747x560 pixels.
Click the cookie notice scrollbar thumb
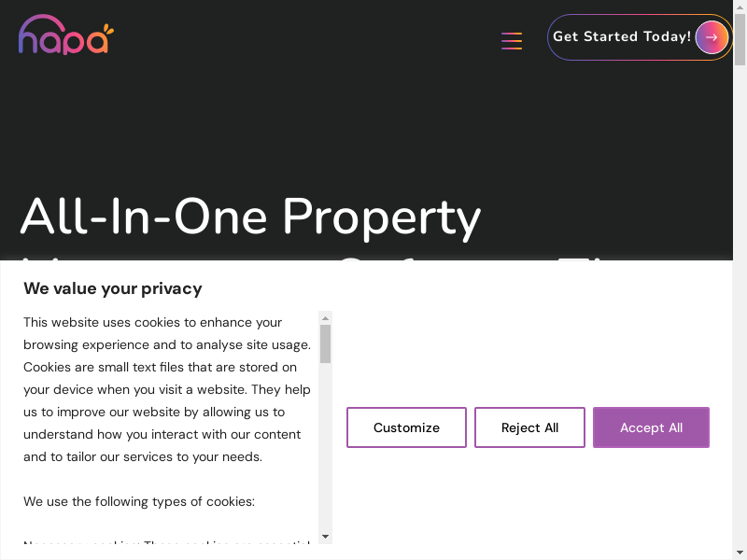(325, 343)
